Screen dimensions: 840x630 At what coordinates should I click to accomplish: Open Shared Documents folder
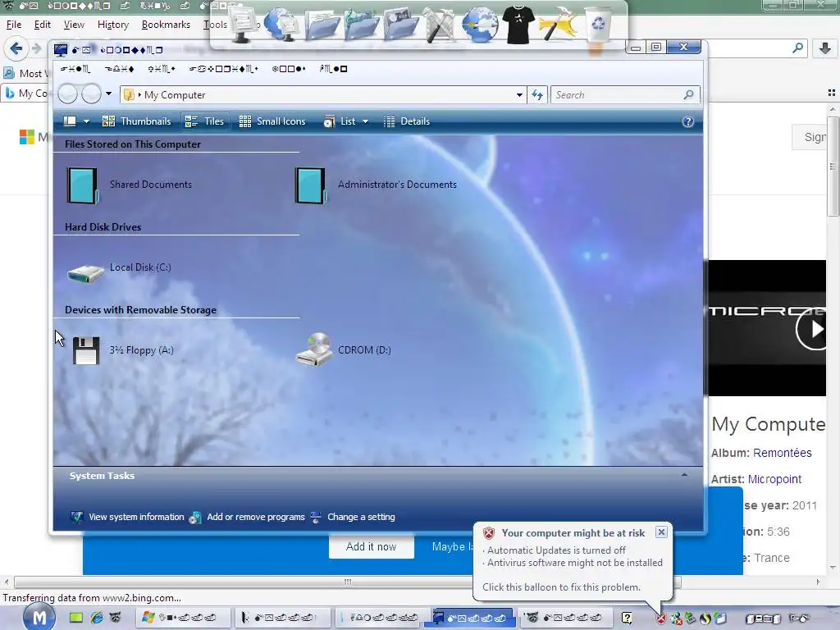pos(129,185)
